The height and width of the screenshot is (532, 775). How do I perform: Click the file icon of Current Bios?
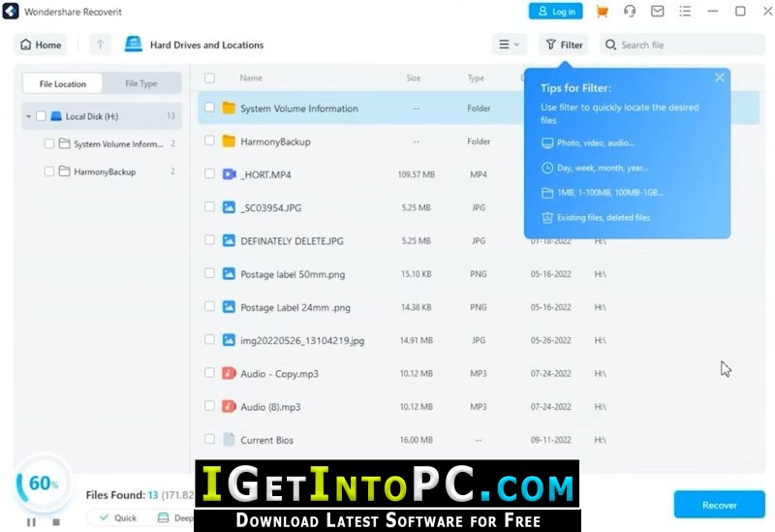(x=229, y=439)
